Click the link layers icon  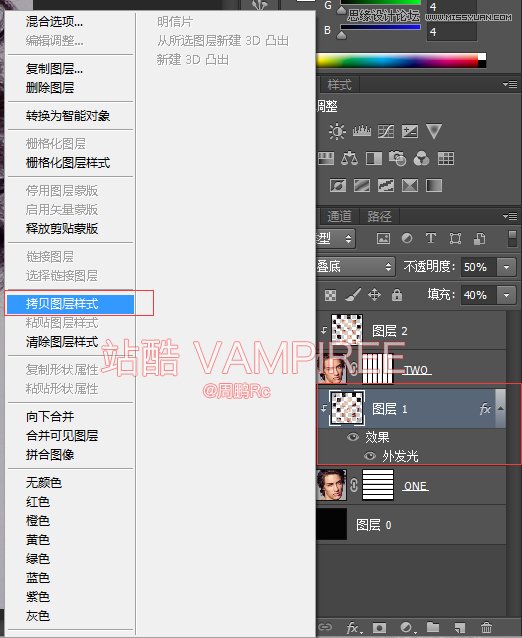pyautogui.click(x=325, y=627)
